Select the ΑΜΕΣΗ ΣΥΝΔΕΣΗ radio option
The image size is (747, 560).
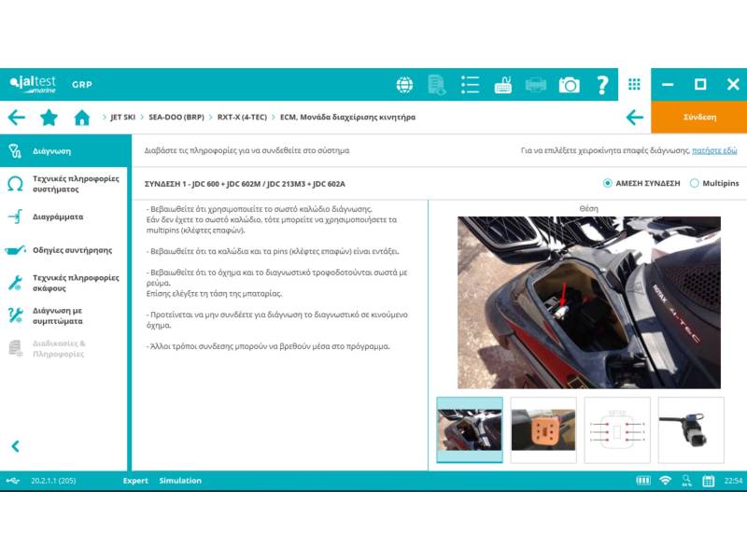pyautogui.click(x=608, y=183)
